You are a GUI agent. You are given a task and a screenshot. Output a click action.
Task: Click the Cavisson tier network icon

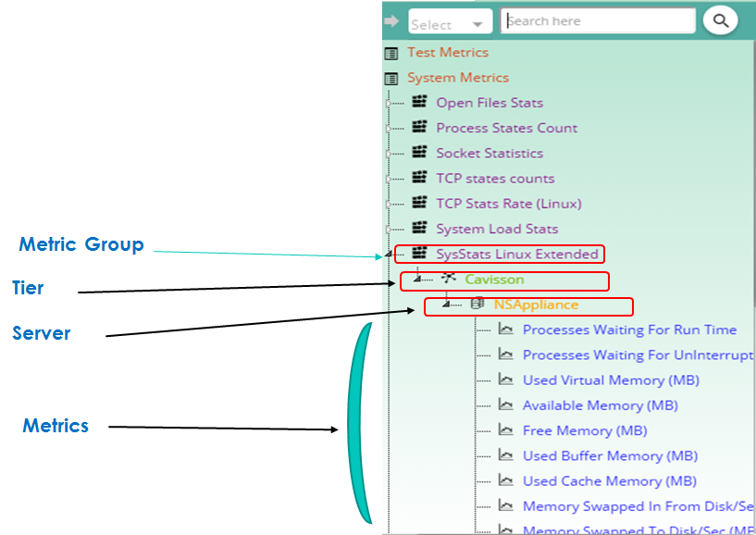coord(448,280)
